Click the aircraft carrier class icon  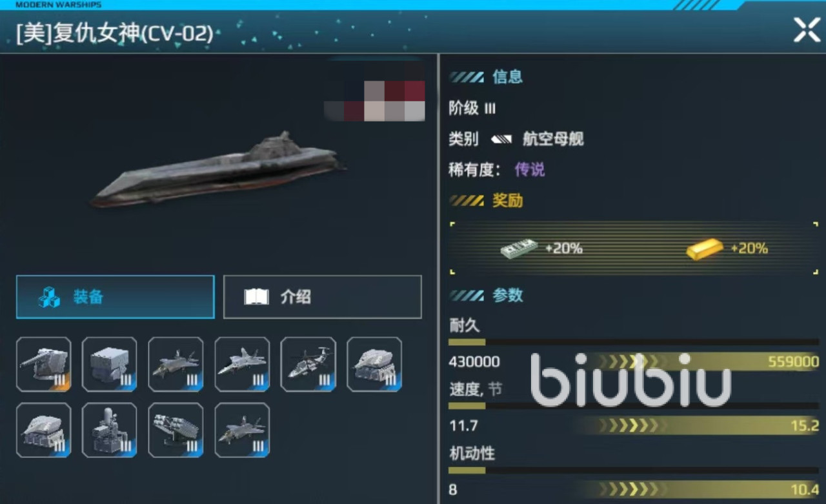[500, 139]
